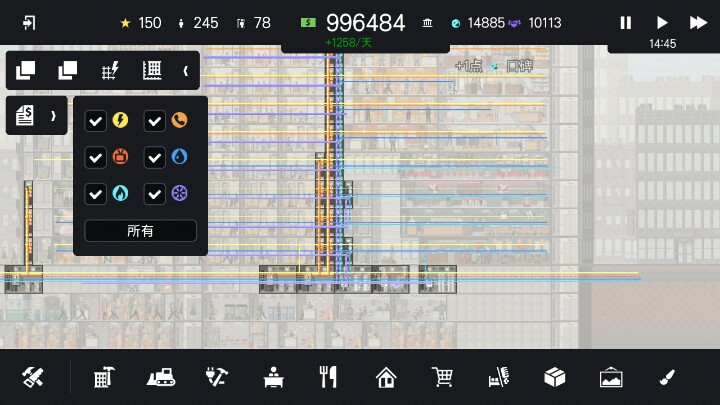Open the utilities plug and hammer tool
Image resolution: width=720 pixels, height=405 pixels.
tap(216, 377)
